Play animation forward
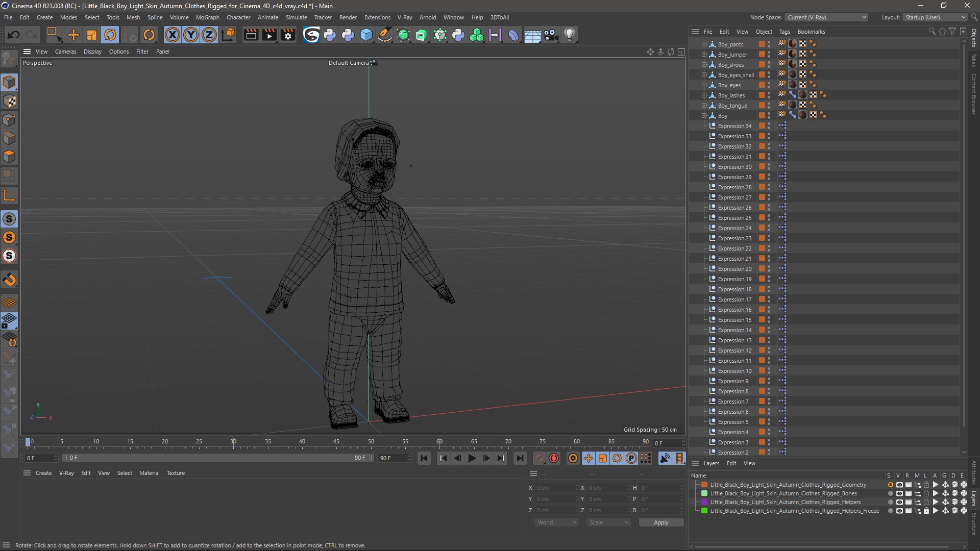The width and height of the screenshot is (980, 551). (472, 458)
